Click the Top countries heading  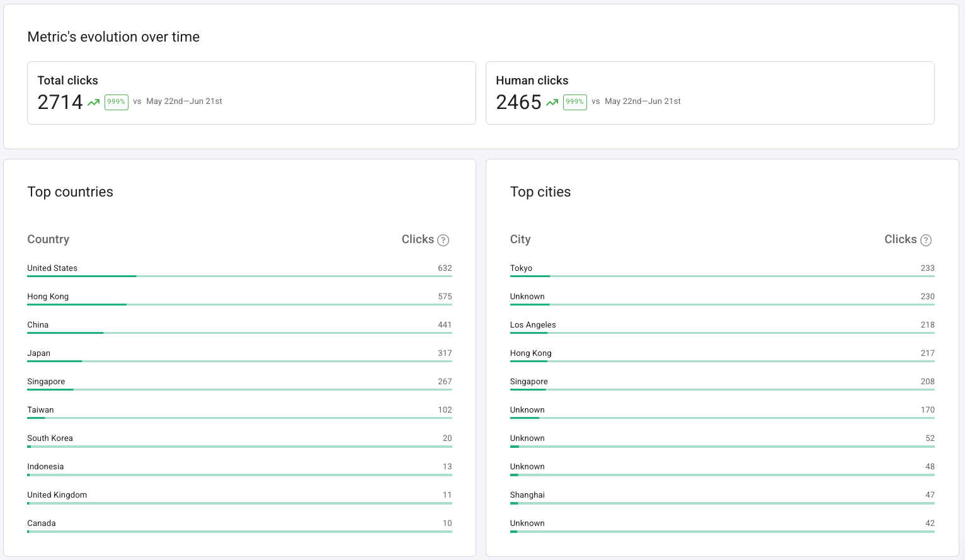(x=70, y=192)
